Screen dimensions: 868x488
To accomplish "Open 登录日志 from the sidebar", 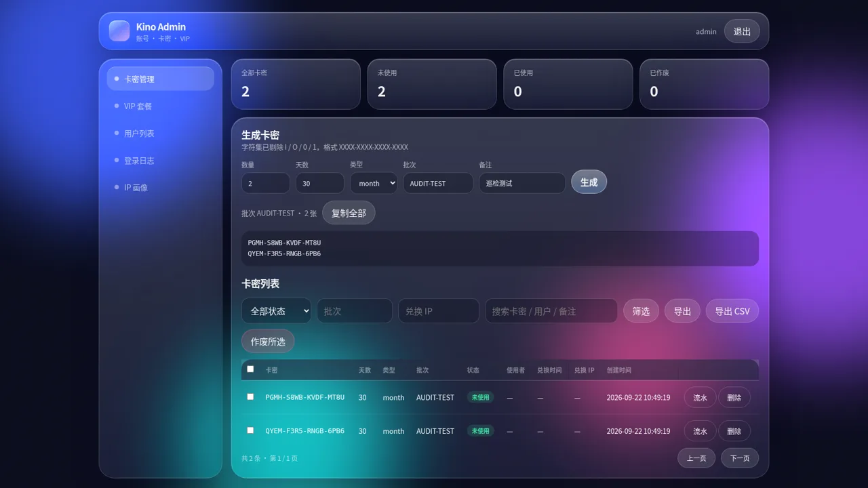I will pos(161,160).
